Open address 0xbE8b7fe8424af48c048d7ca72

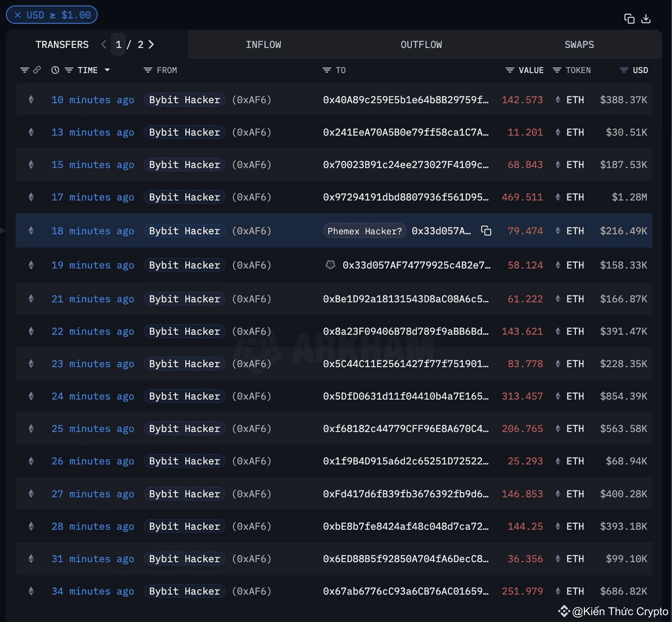point(405,526)
